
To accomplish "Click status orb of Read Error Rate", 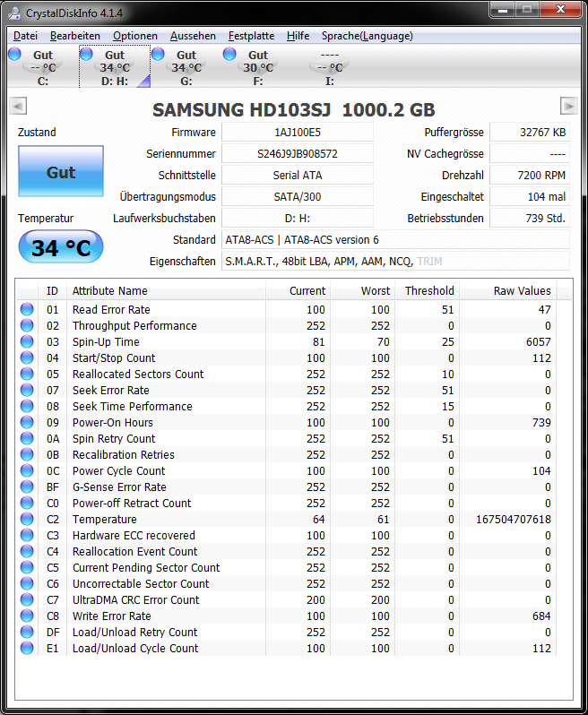I will (x=27, y=309).
